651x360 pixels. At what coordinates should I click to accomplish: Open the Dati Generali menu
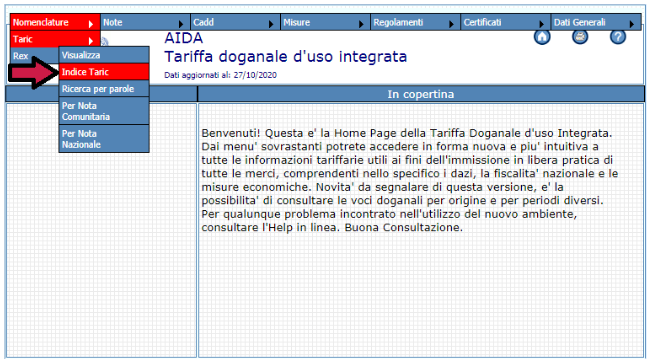coord(596,22)
